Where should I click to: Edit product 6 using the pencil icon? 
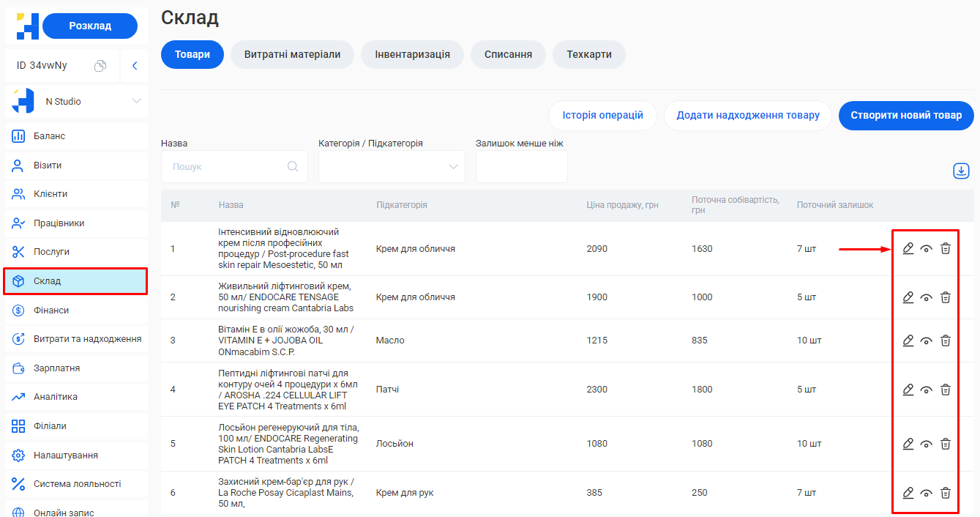pos(908,493)
